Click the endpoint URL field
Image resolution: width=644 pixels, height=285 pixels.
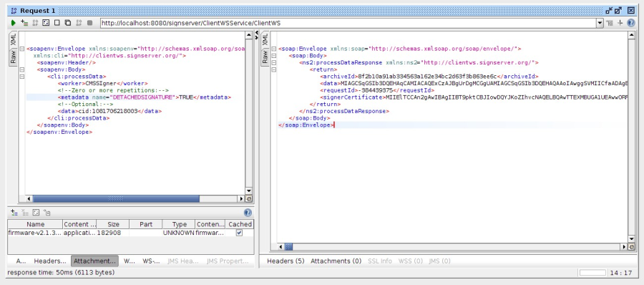pos(348,24)
